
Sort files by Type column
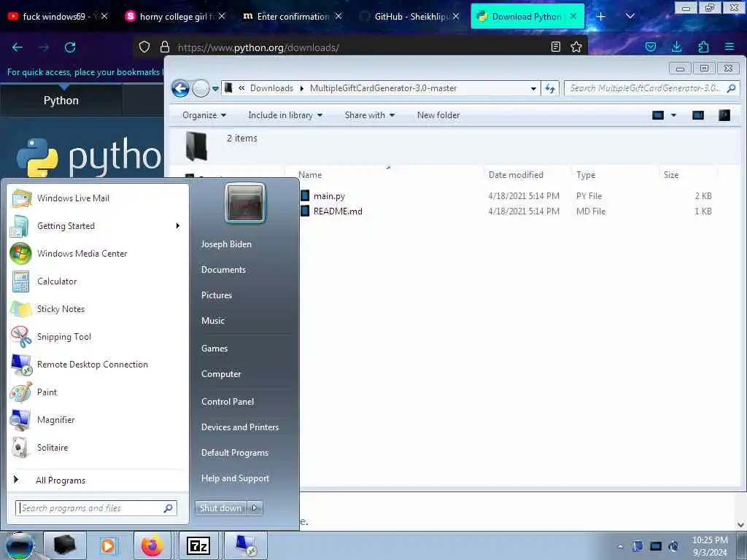click(x=586, y=175)
